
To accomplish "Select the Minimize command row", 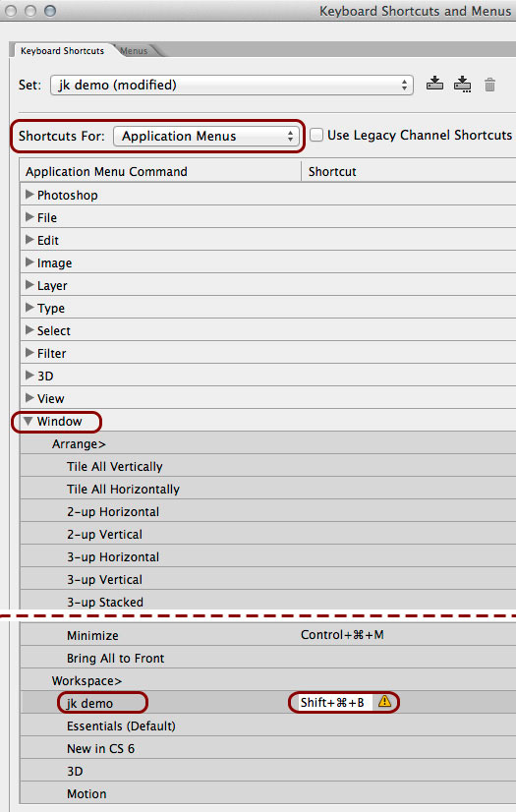I will tap(267, 635).
